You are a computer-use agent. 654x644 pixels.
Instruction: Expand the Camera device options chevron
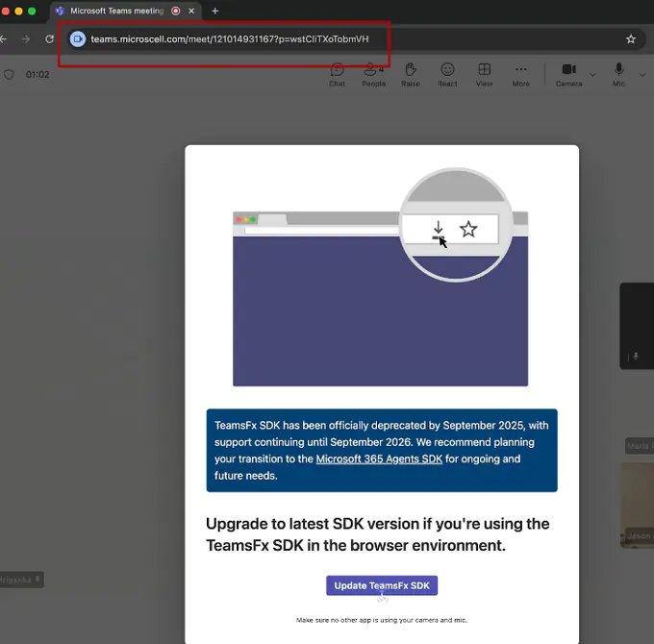592,74
